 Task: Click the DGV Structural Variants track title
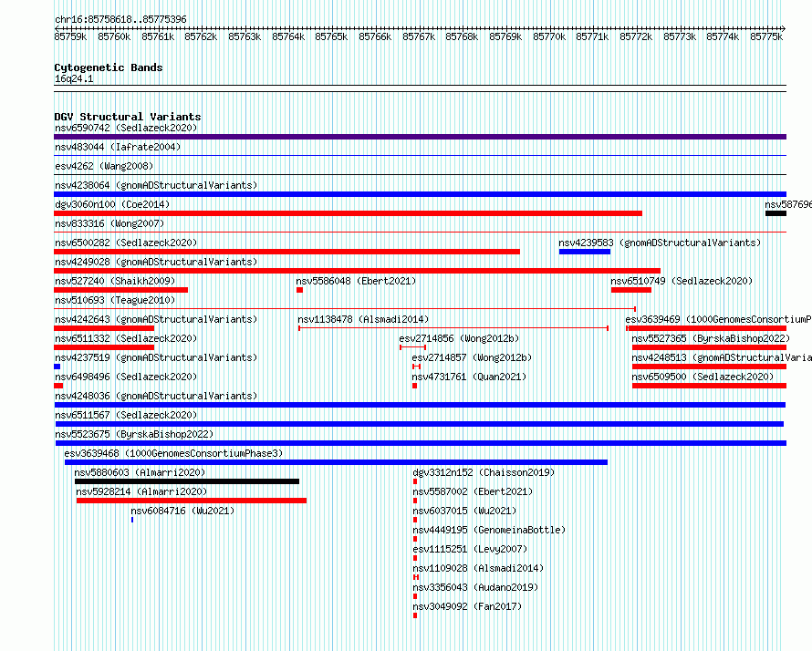(128, 117)
